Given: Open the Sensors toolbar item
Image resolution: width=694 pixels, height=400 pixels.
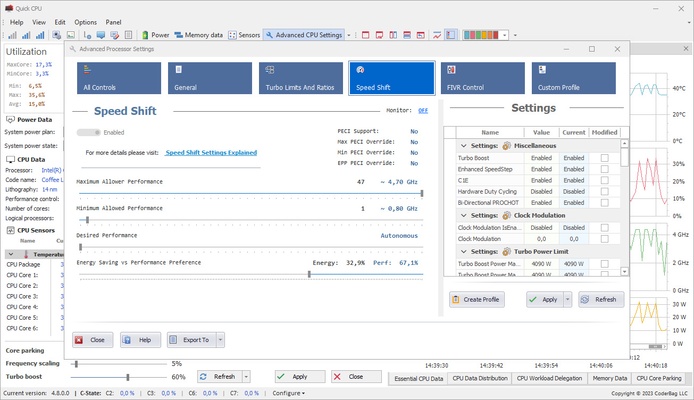Looking at the screenshot, I should (x=244, y=34).
